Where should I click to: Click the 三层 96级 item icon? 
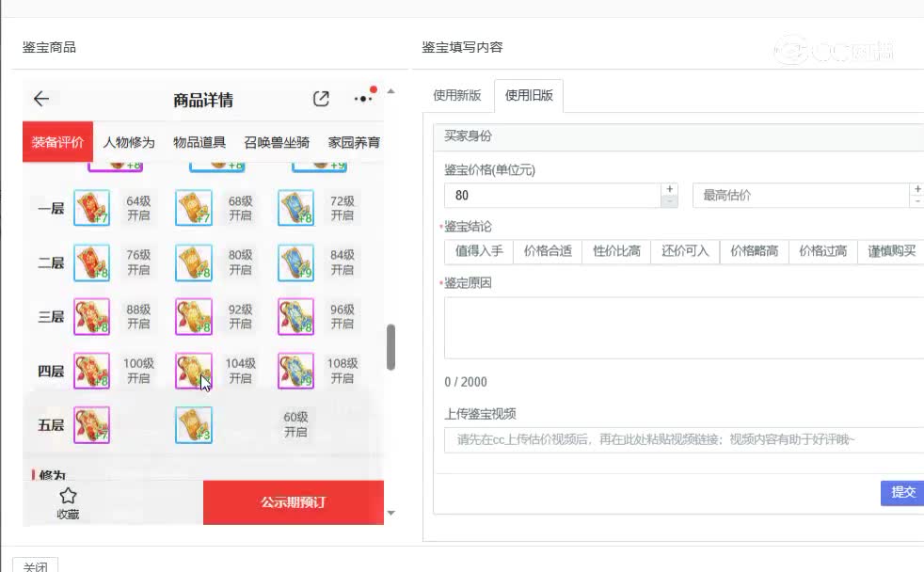coord(295,316)
